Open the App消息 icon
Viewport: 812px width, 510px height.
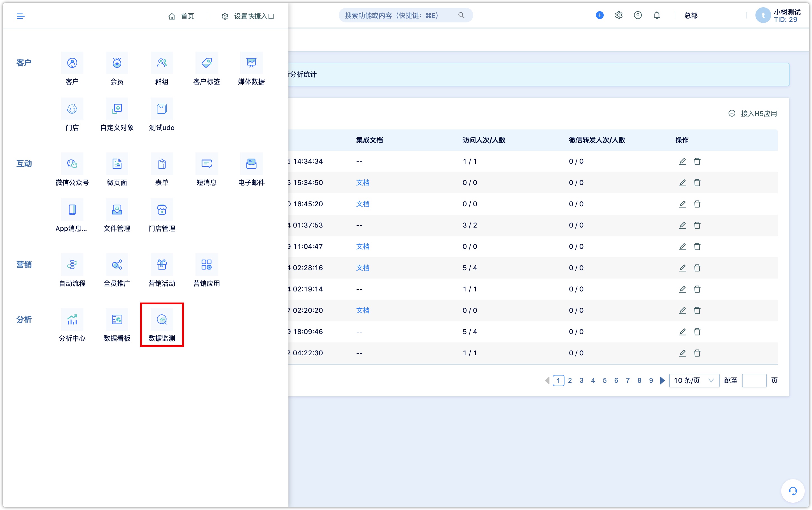pos(72,210)
